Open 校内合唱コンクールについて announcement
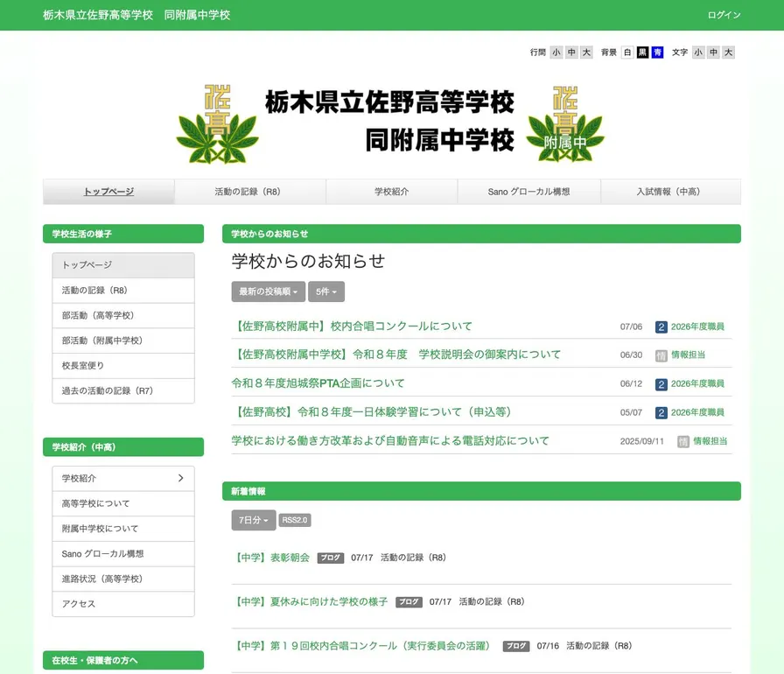This screenshot has height=674, width=784. click(352, 326)
